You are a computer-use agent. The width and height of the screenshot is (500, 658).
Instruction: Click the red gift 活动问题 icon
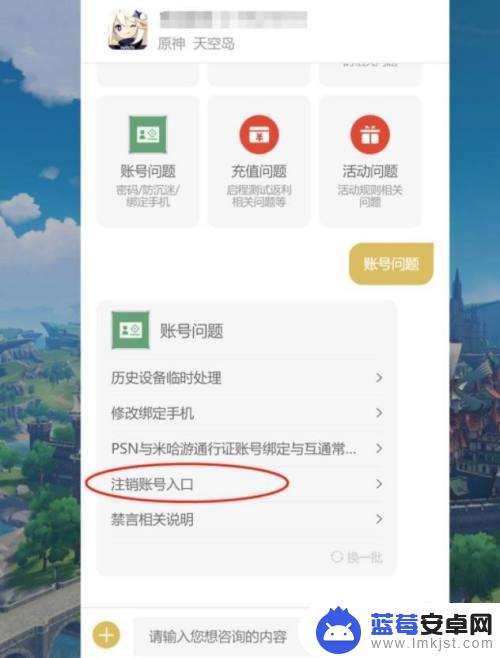pos(370,134)
